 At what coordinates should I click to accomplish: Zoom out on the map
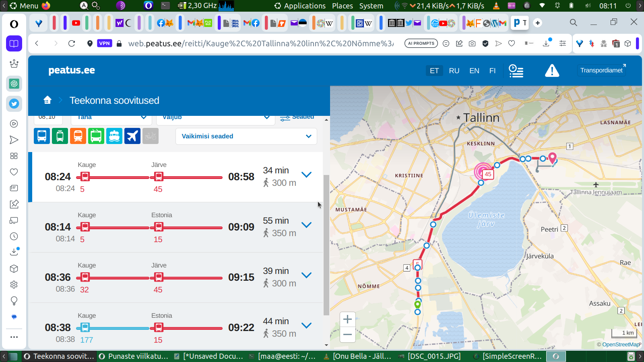(348, 335)
